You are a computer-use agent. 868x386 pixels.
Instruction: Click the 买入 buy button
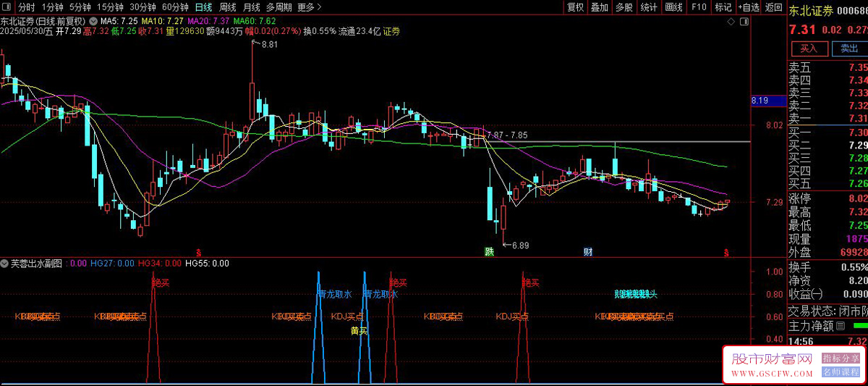(x=809, y=49)
